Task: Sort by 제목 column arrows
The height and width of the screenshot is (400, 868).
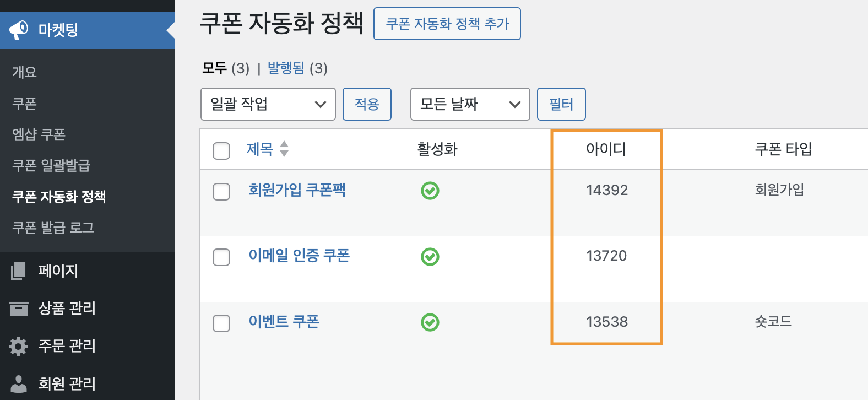Action: coord(284,149)
